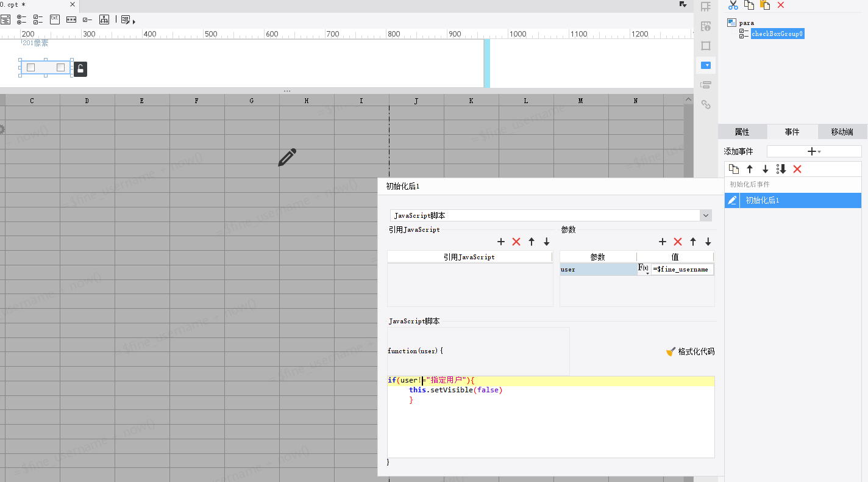Open the cell attributes panel in the side strip

(706, 26)
